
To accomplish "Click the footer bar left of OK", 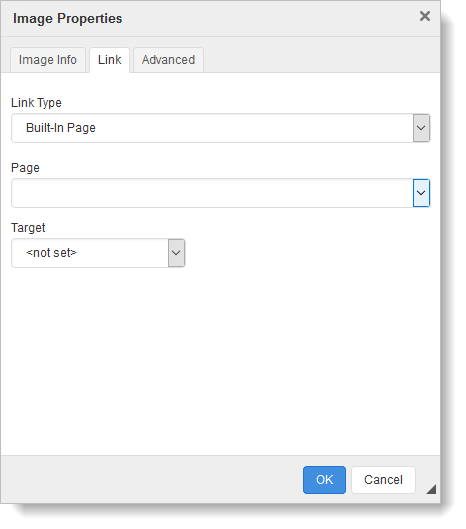I will 152,480.
